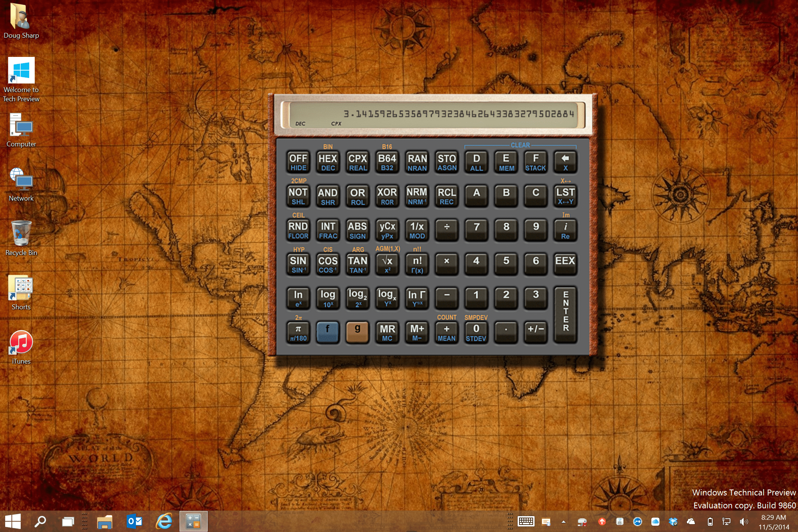Image resolution: width=798 pixels, height=532 pixels.
Task: Click the LST last-x key
Action: click(565, 196)
